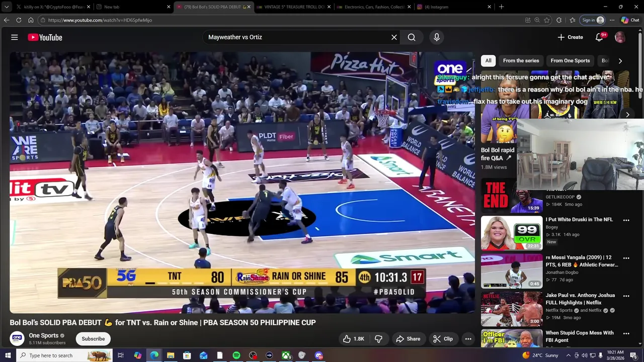Select the All filter chip
644x362 pixels.
point(488,61)
